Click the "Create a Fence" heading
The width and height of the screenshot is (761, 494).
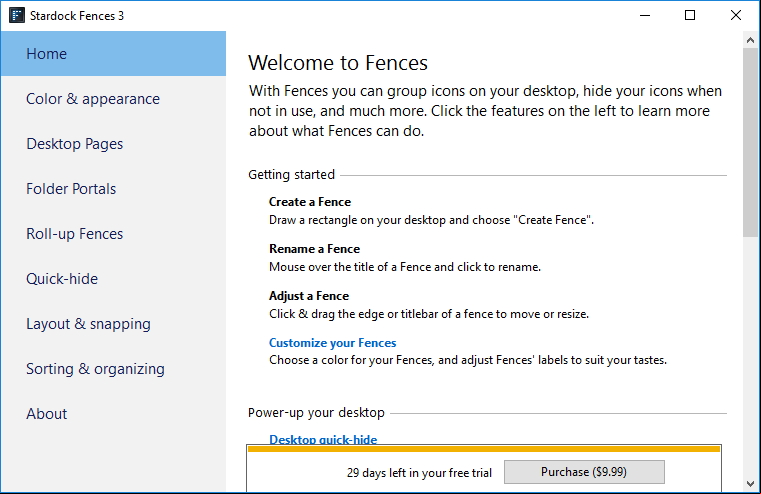pos(310,202)
